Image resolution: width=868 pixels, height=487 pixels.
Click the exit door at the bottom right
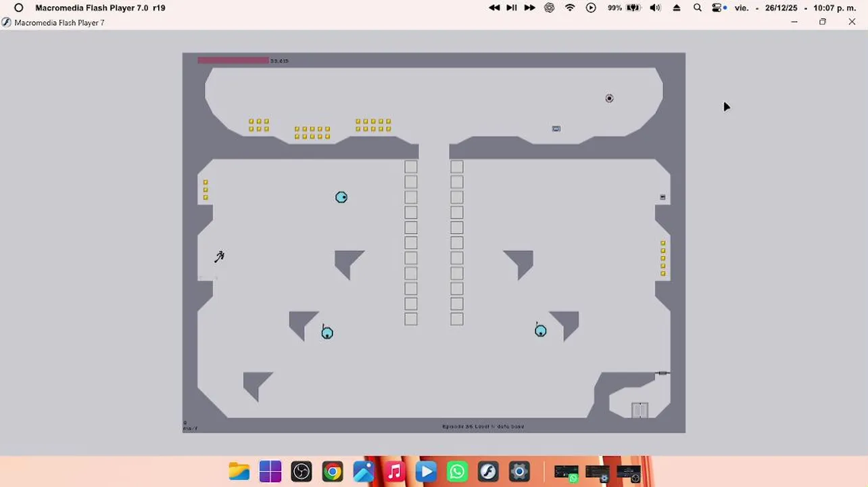[x=640, y=410]
